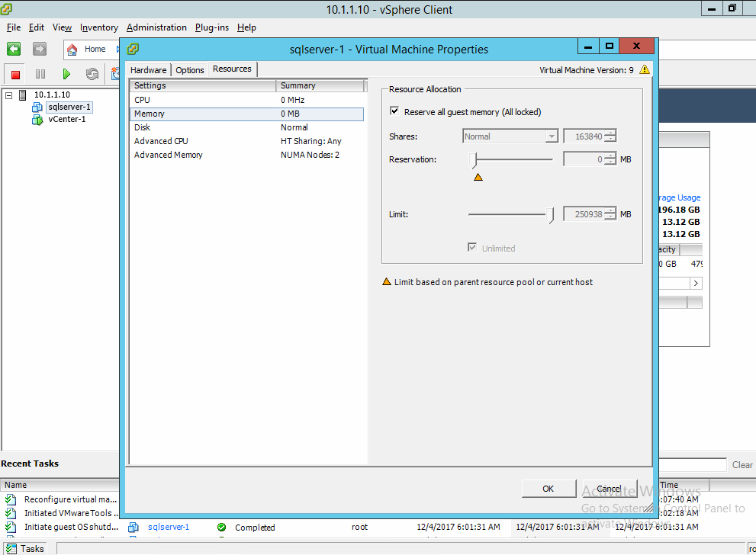This screenshot has height=555, width=756.
Task: Open the Administration menu
Action: tap(156, 27)
